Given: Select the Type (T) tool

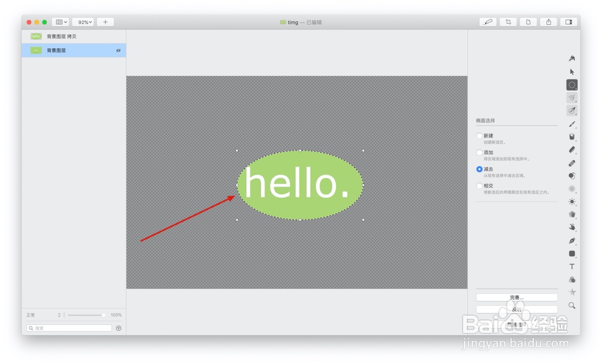Looking at the screenshot, I should point(572,267).
